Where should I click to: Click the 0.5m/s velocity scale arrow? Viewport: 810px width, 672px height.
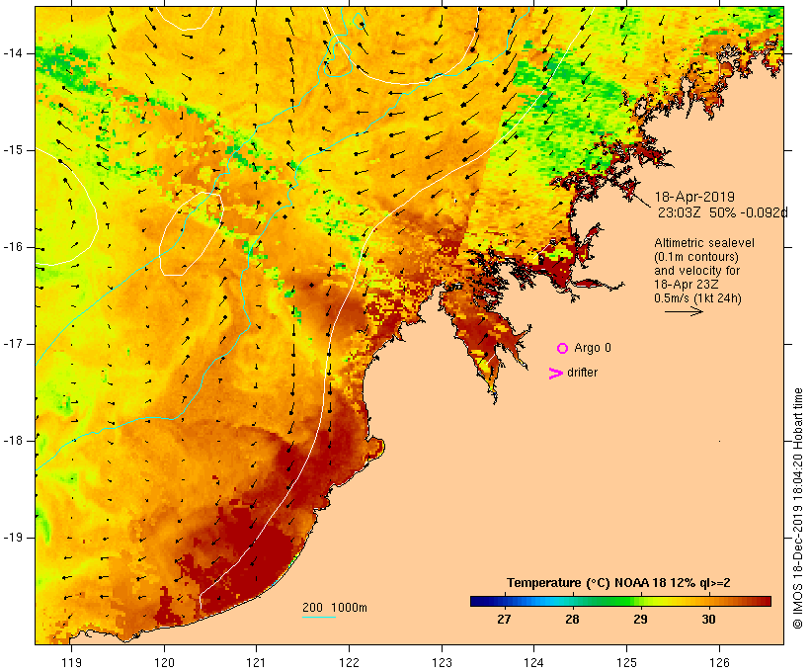(684, 311)
